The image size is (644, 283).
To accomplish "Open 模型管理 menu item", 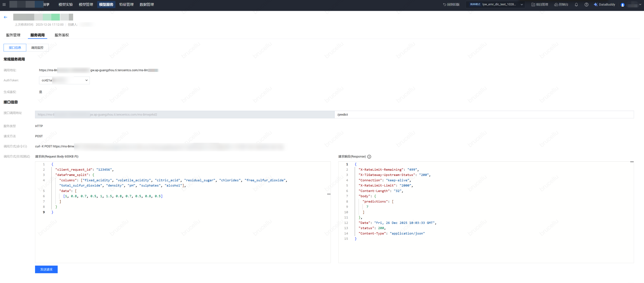I will click(86, 4).
